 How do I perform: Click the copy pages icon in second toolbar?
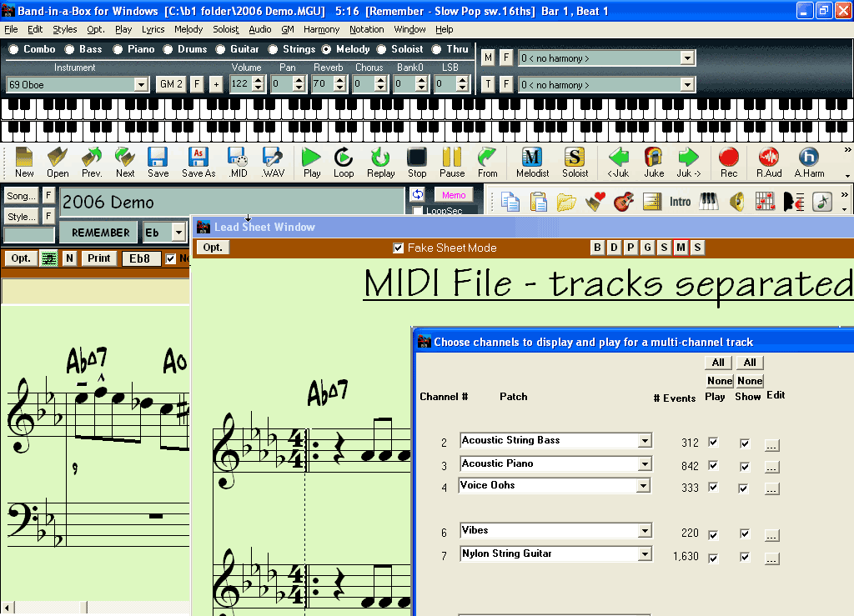pyautogui.click(x=510, y=202)
